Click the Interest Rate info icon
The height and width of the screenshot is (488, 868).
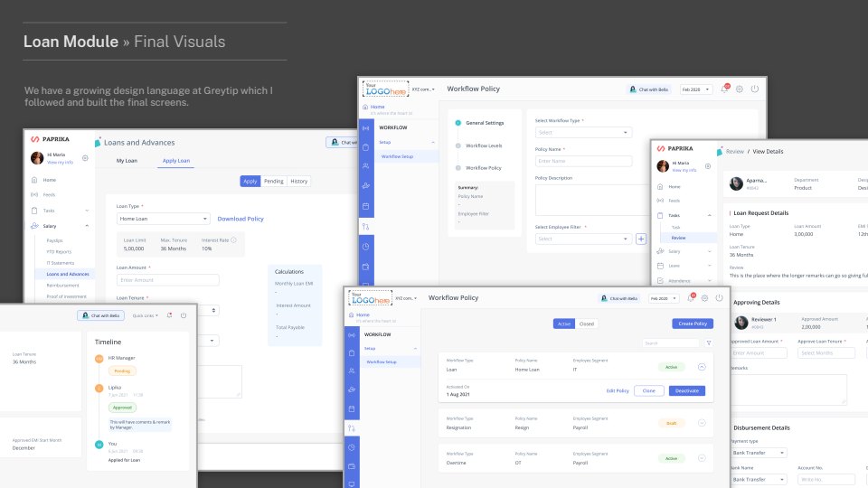(x=233, y=240)
